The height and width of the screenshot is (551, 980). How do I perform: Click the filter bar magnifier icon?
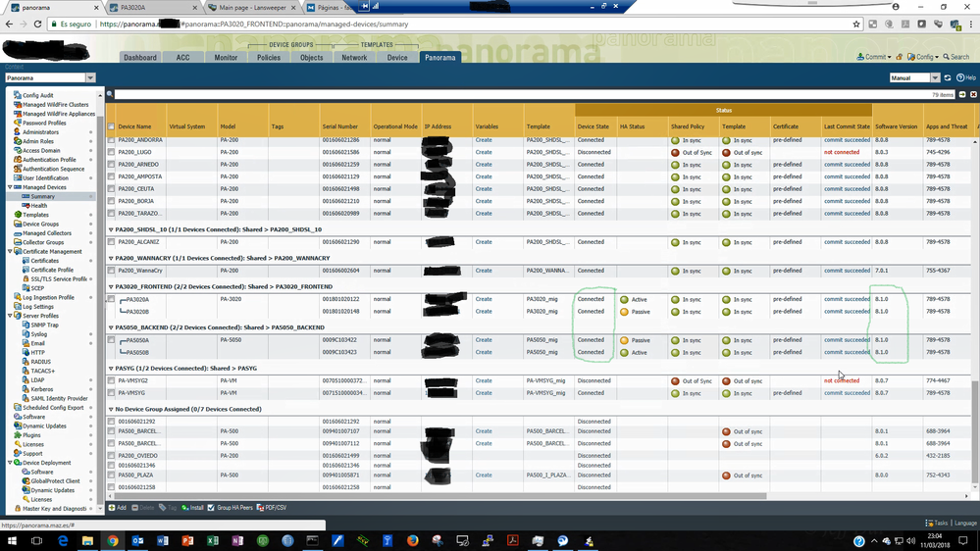tap(110, 94)
